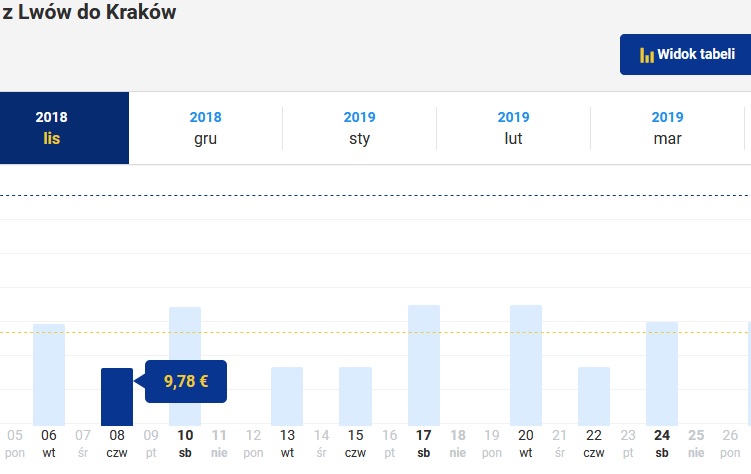
Task: Switch to the 2018 gru month tab
Action: 205,128
